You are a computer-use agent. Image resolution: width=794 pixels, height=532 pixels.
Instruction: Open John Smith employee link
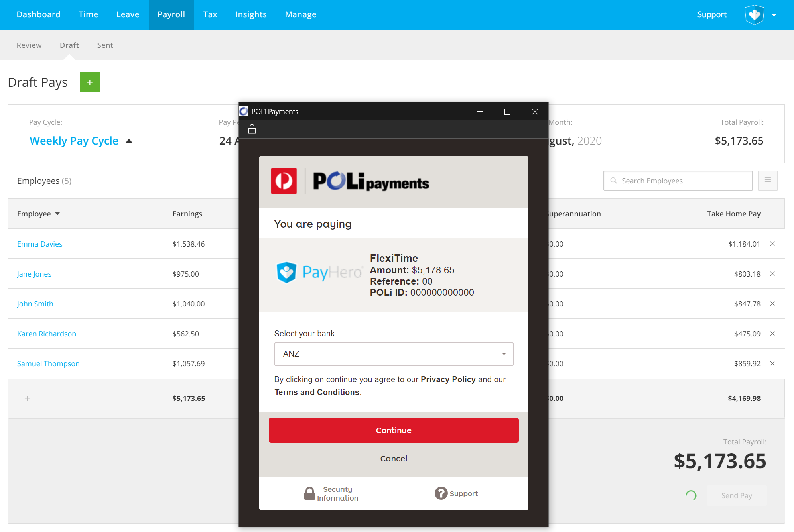(x=35, y=304)
